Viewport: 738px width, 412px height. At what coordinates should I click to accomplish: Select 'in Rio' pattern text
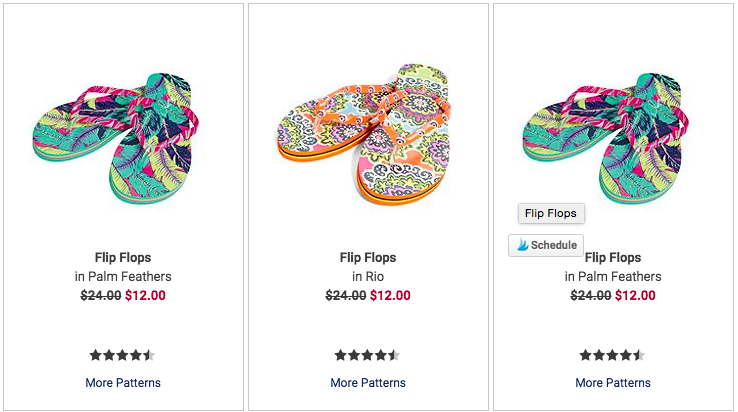pos(368,276)
